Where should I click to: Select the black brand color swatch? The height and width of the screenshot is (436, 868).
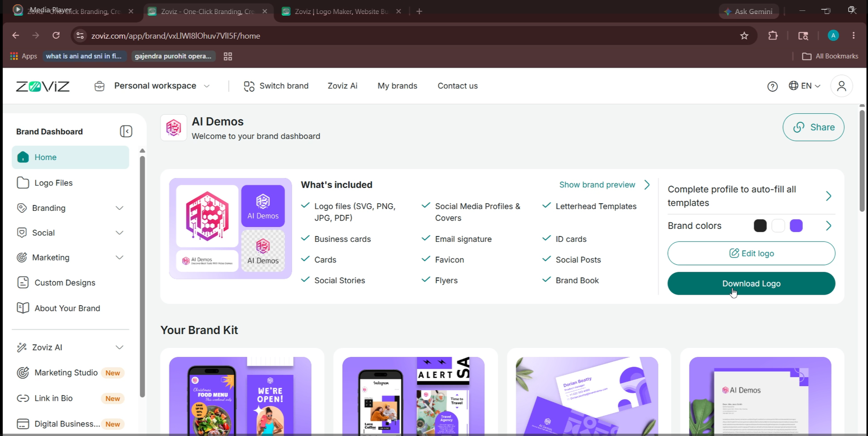760,226
